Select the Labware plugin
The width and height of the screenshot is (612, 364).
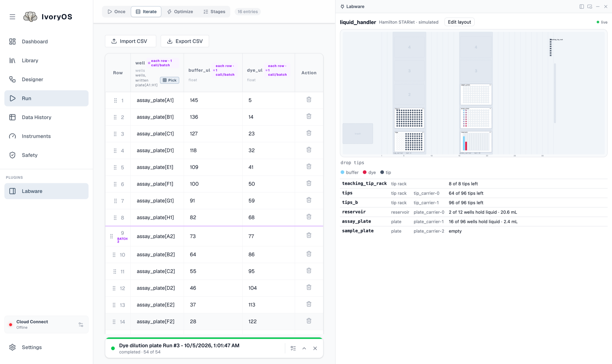click(x=46, y=191)
